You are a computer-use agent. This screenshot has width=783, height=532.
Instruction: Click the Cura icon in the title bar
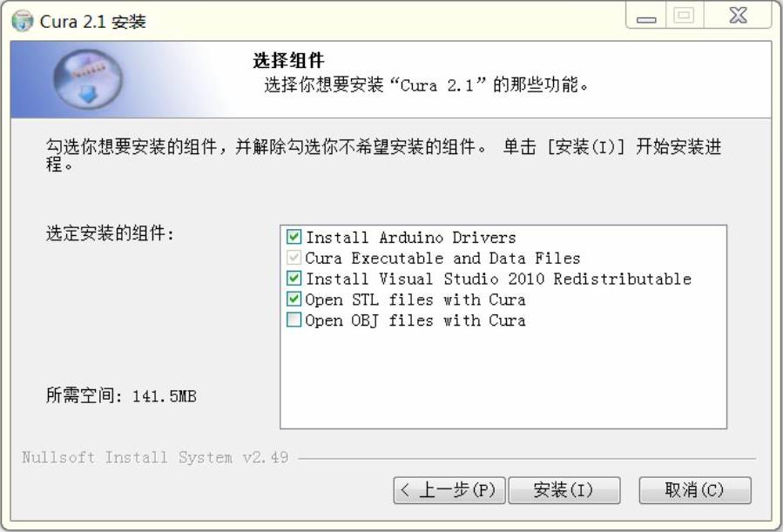pos(24,21)
